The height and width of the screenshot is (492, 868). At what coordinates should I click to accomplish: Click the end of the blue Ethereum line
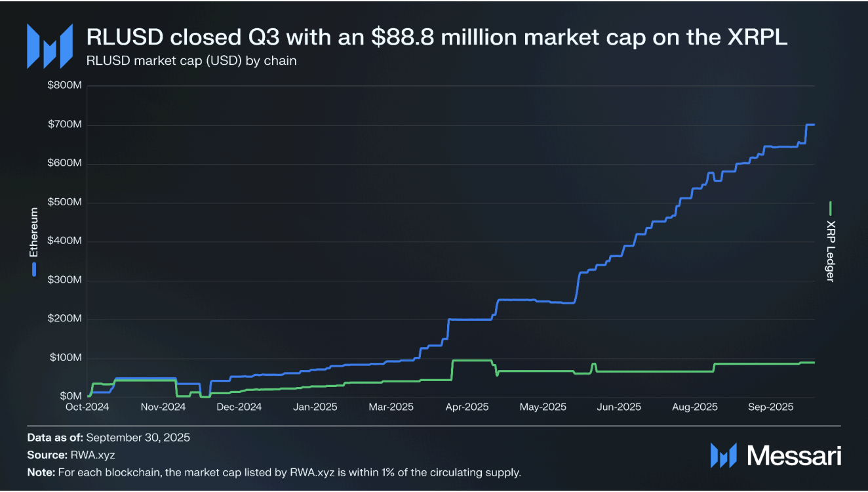click(814, 125)
